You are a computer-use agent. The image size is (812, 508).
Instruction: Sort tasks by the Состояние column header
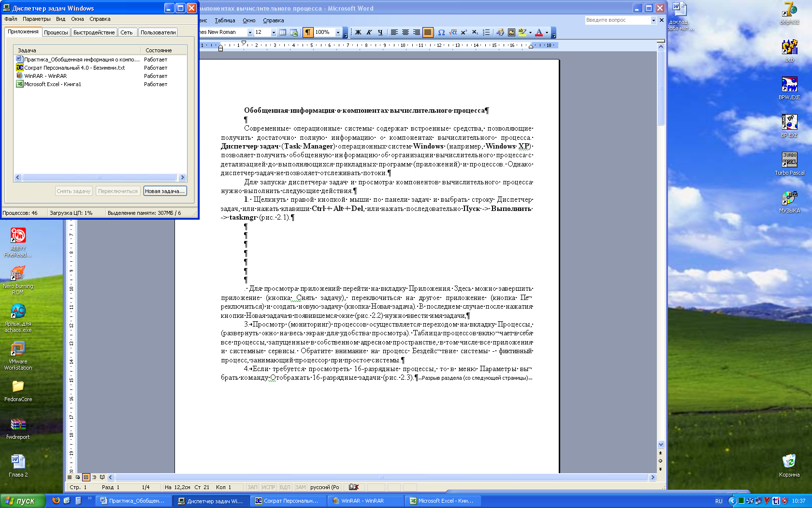(x=164, y=50)
